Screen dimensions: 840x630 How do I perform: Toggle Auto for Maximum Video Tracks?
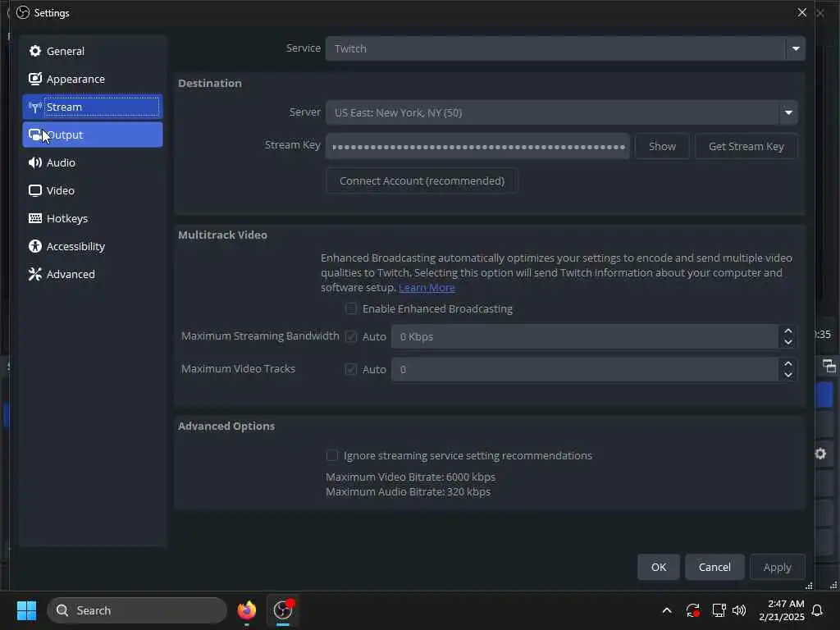(x=351, y=369)
